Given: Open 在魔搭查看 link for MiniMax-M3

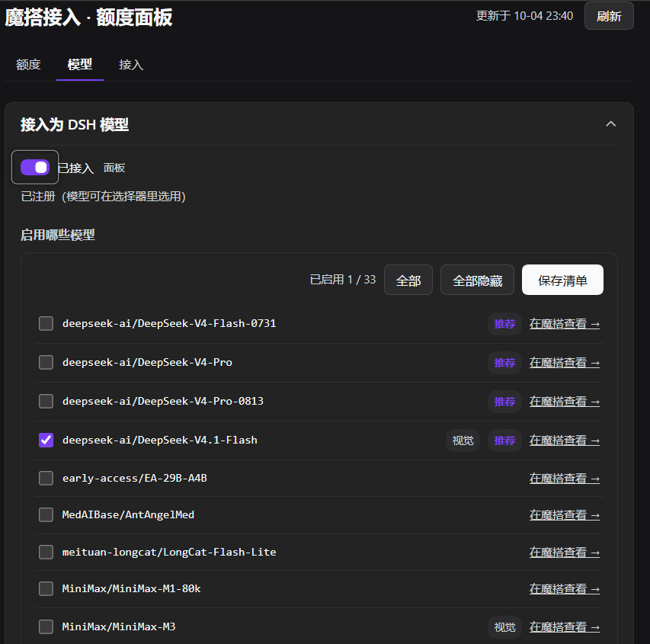Looking at the screenshot, I should point(564,627).
